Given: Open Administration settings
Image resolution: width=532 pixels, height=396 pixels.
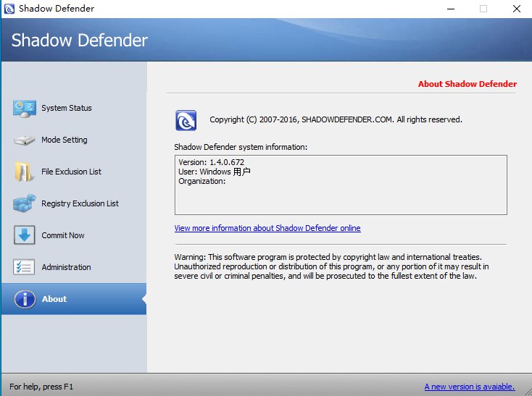Looking at the screenshot, I should (x=67, y=267).
